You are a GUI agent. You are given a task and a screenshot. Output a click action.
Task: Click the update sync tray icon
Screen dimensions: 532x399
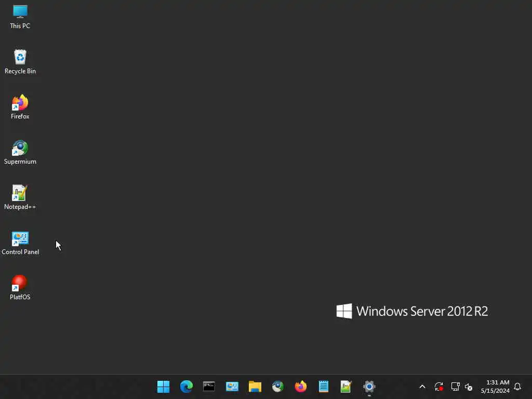[x=438, y=387]
